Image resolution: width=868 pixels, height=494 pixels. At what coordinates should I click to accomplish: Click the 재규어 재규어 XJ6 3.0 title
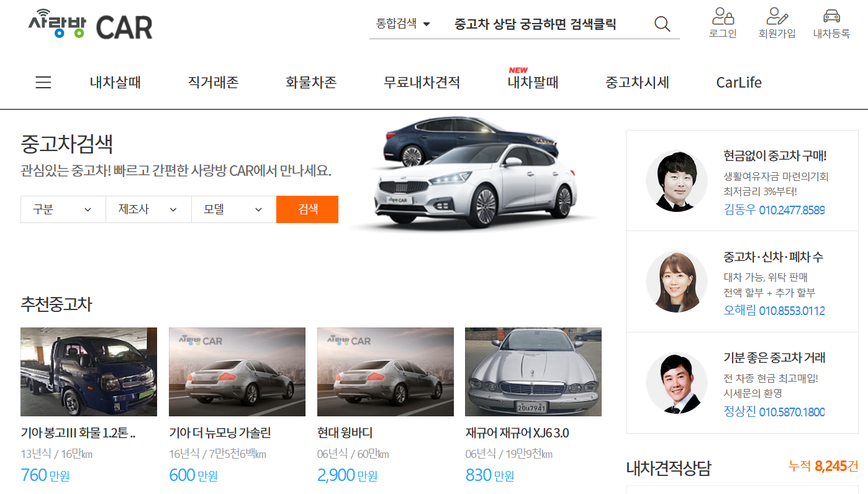[517, 433]
